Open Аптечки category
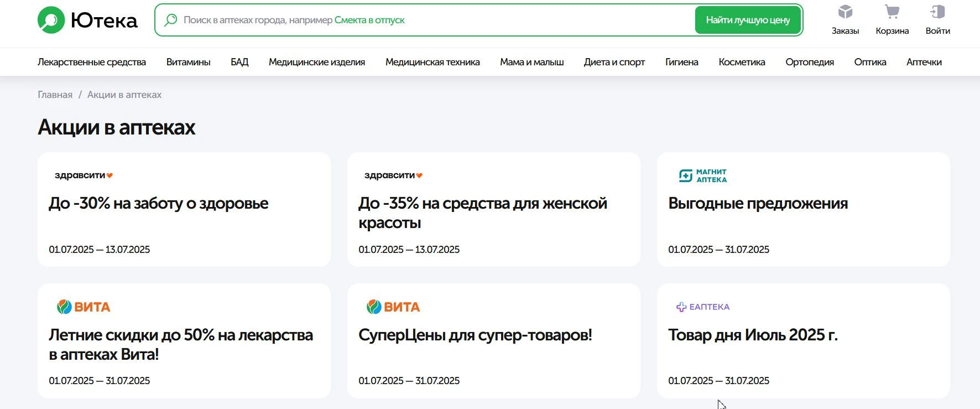The image size is (980, 409). [x=924, y=62]
